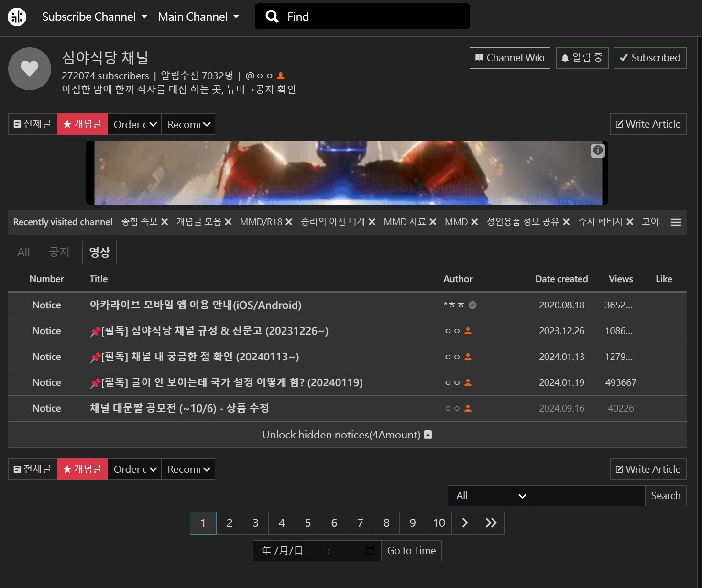Click the channel heart avatar icon
The image size is (702, 588).
pyautogui.click(x=30, y=69)
